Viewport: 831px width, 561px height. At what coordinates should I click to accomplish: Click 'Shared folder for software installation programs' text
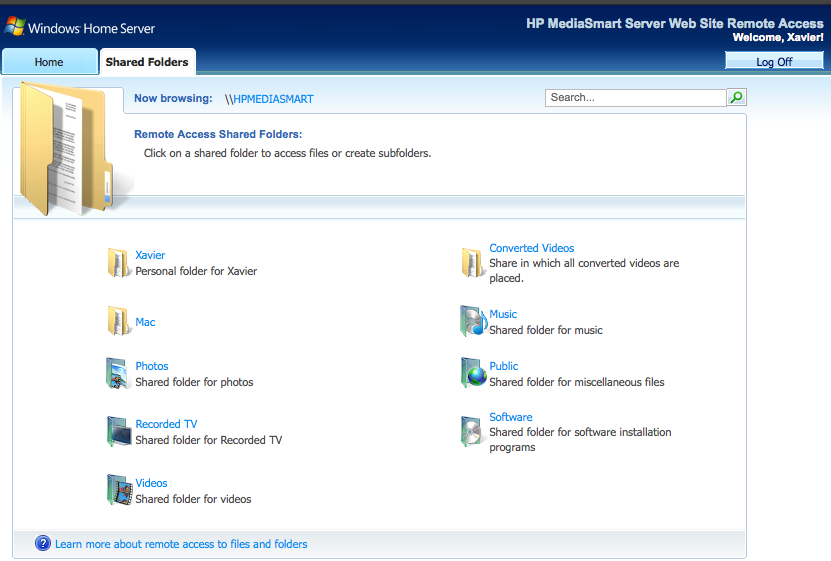coord(580,440)
